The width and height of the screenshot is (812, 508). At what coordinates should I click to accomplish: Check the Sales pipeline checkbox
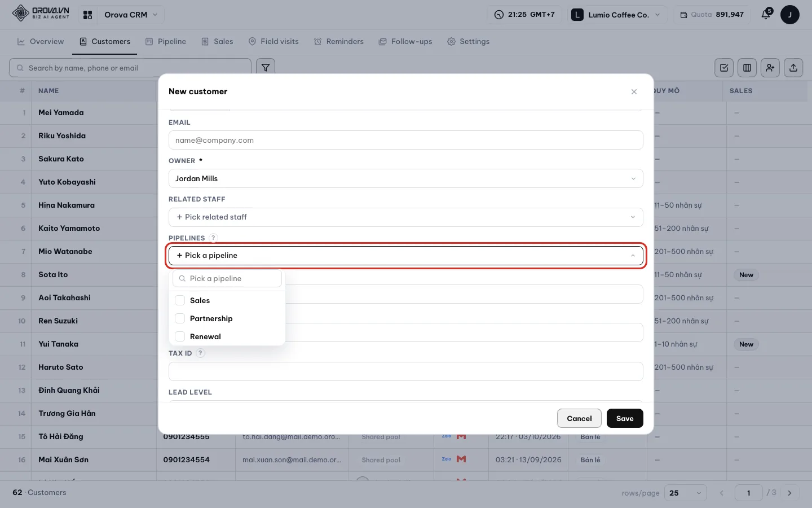(180, 300)
